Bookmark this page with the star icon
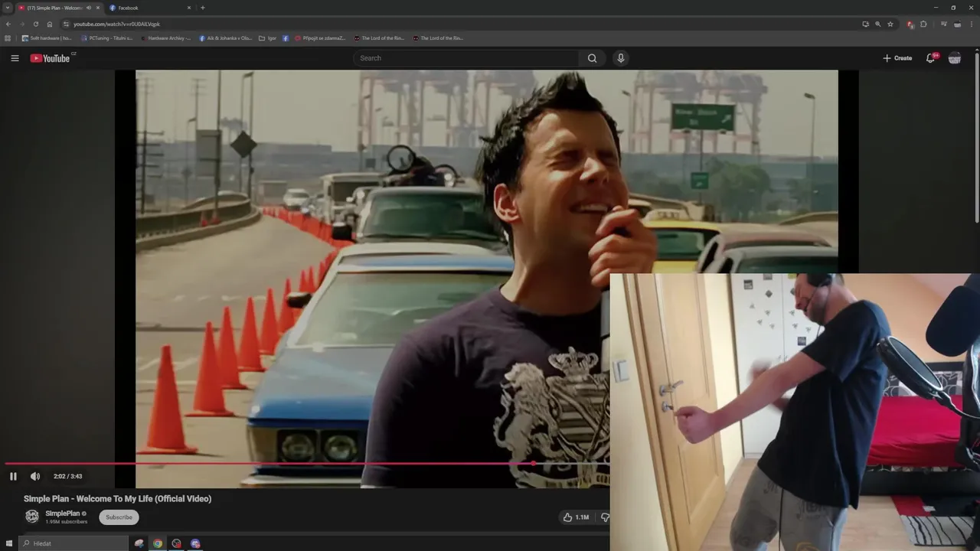Screen dimensions: 980x551 tap(890, 24)
